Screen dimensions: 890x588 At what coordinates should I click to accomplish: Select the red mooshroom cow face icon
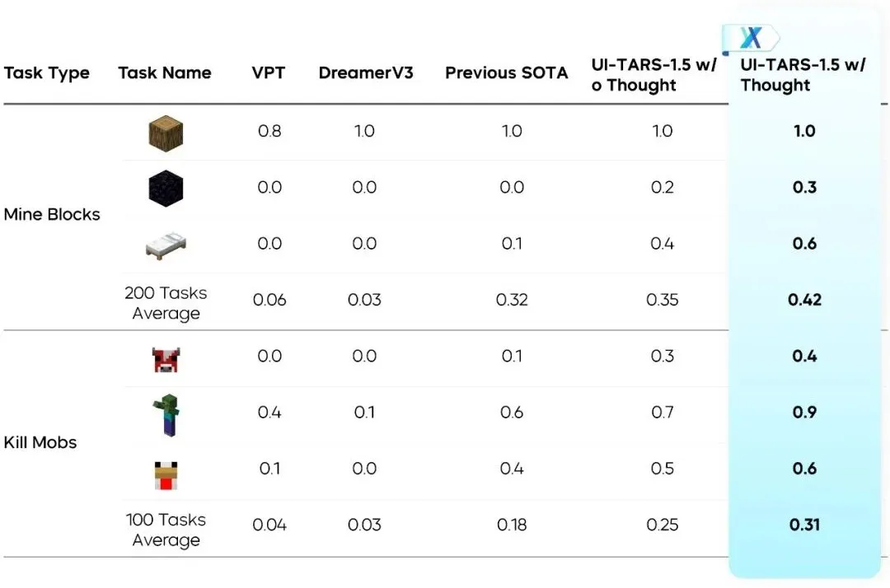(166, 360)
